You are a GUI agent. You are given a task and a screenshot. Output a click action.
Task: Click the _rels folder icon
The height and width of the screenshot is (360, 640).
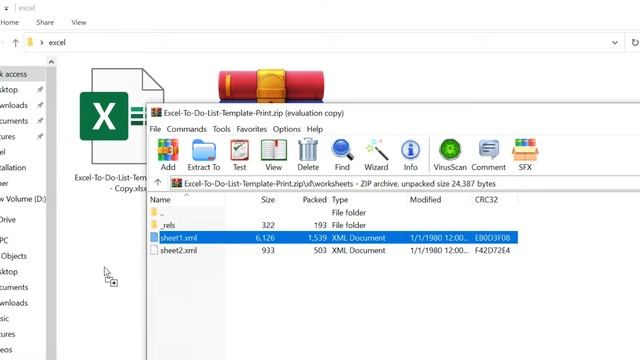pos(154,224)
